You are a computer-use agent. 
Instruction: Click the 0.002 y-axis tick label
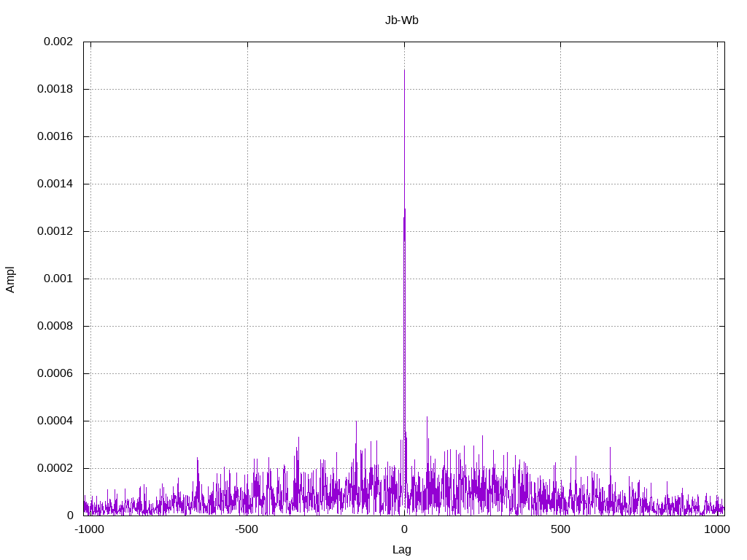[x=58, y=42]
